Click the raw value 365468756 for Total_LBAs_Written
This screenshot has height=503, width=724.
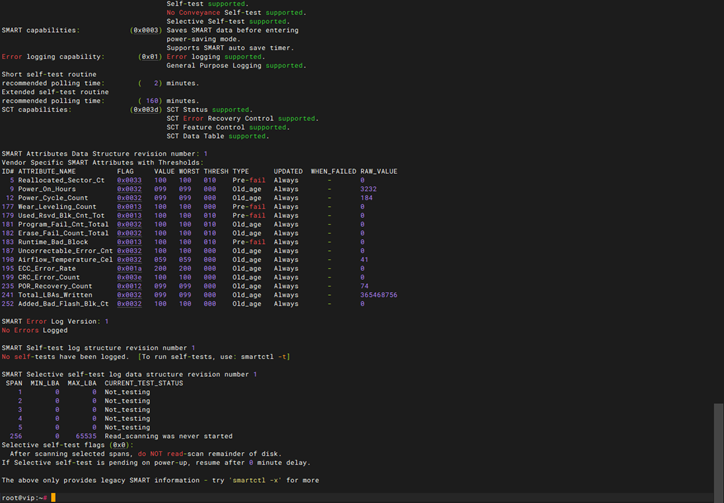379,295
